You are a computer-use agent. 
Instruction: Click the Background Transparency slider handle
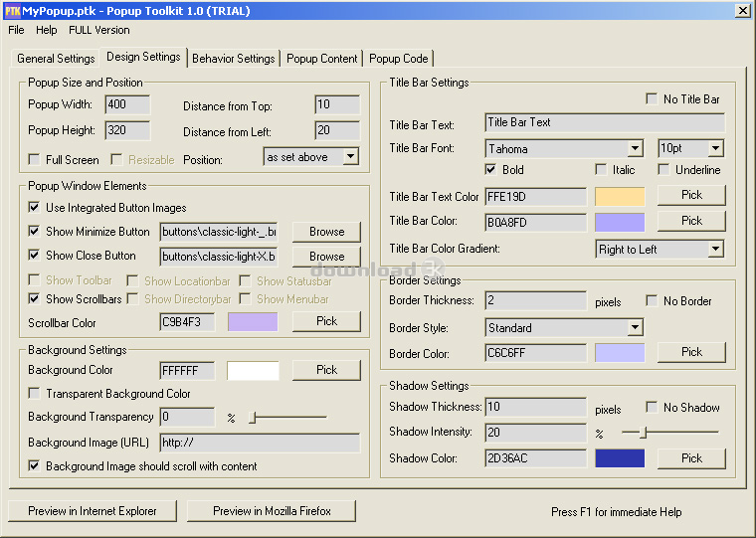coord(253,418)
